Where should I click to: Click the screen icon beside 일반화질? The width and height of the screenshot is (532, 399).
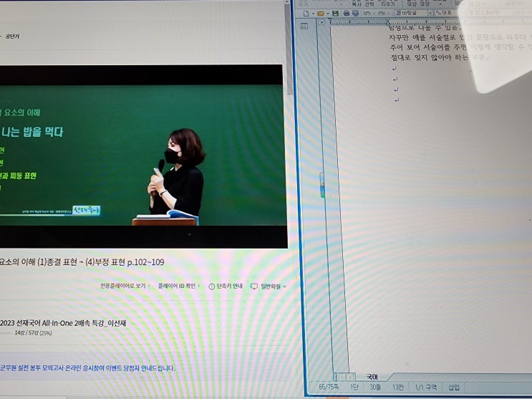(253, 287)
